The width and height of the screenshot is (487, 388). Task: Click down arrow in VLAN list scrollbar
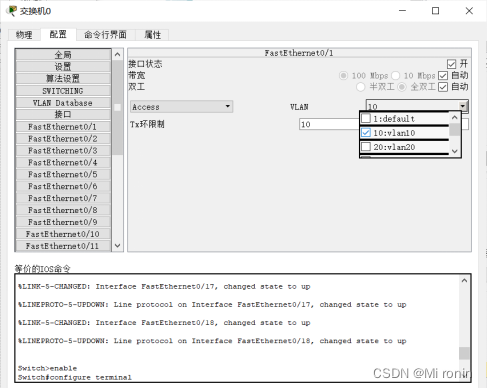pyautogui.click(x=455, y=151)
